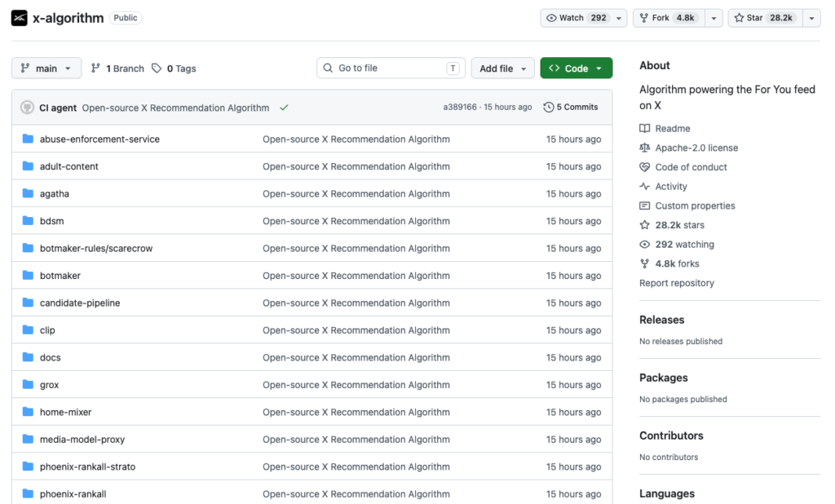This screenshot has width=835, height=504.
Task: Open the agatha folder icon
Action: [x=28, y=193]
